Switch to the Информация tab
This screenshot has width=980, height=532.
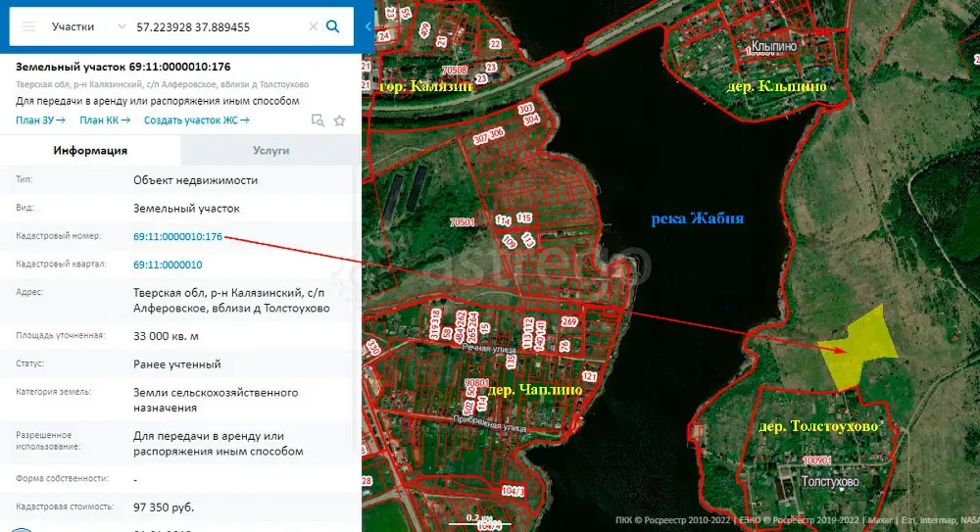click(90, 150)
